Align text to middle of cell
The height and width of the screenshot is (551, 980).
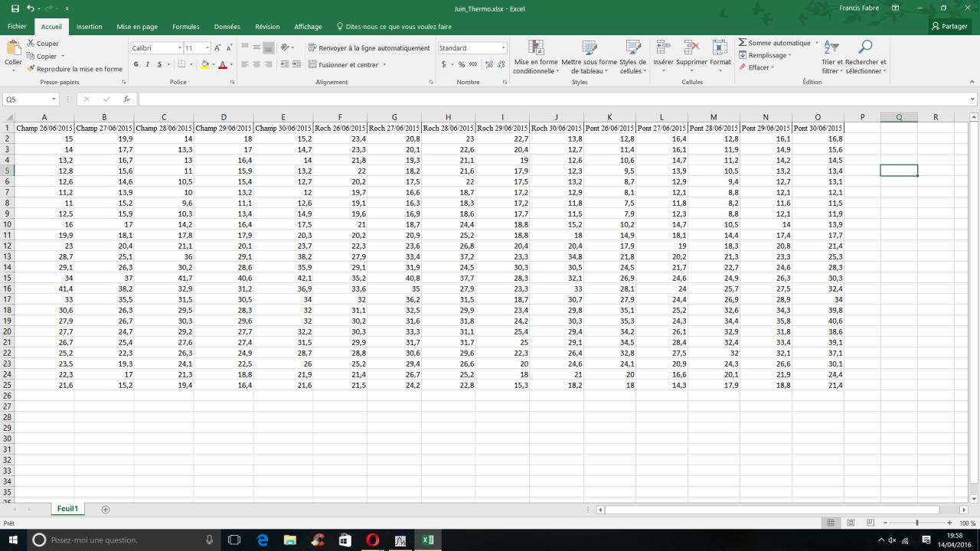(256, 47)
